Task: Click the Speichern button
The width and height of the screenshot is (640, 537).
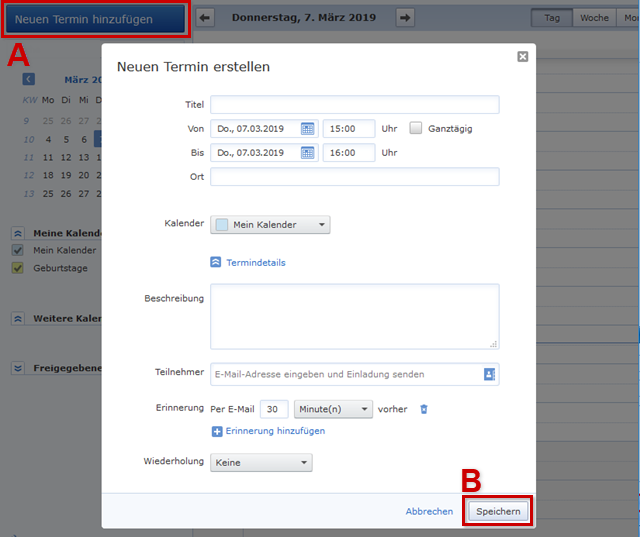Action: point(498,511)
